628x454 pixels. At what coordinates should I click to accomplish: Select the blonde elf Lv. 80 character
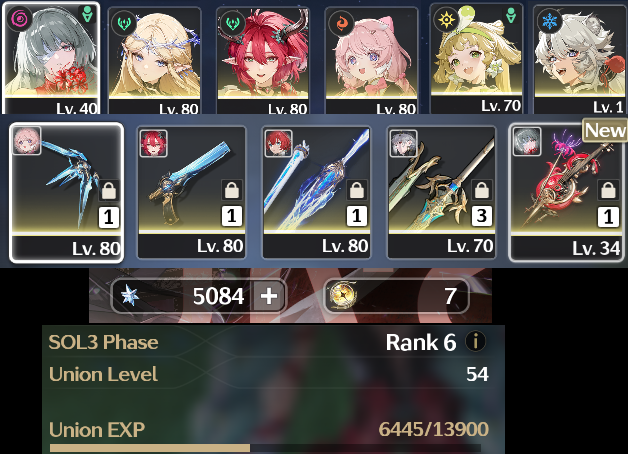click(155, 61)
